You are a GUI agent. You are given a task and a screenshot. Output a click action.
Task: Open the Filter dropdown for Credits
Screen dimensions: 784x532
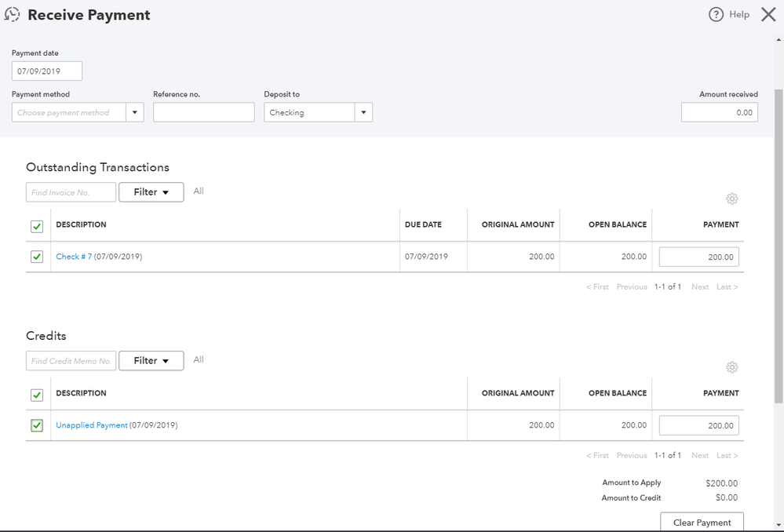point(151,361)
